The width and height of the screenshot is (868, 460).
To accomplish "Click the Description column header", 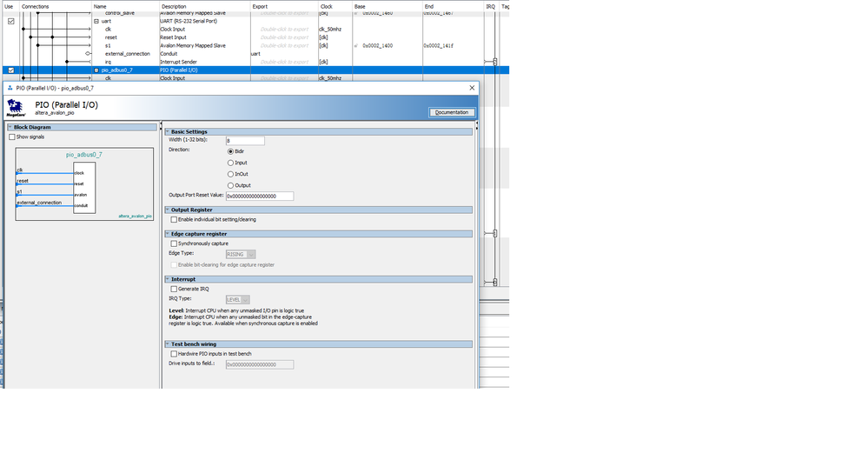I will click(x=174, y=7).
